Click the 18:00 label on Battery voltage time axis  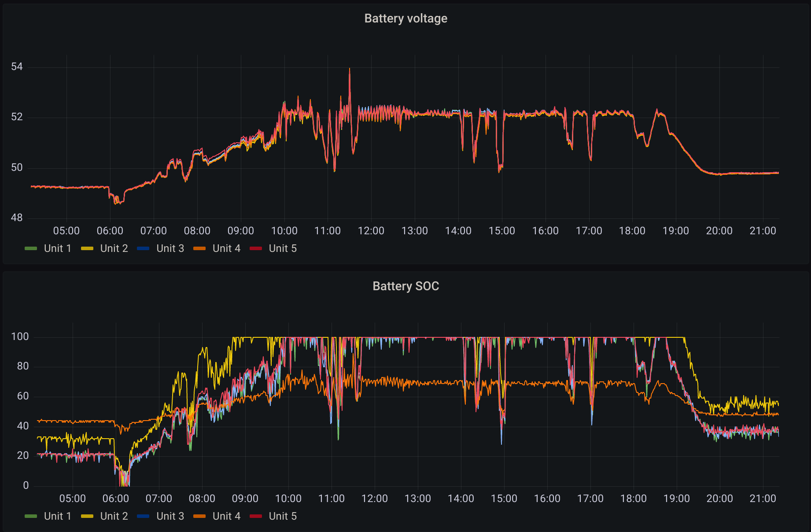point(632,231)
